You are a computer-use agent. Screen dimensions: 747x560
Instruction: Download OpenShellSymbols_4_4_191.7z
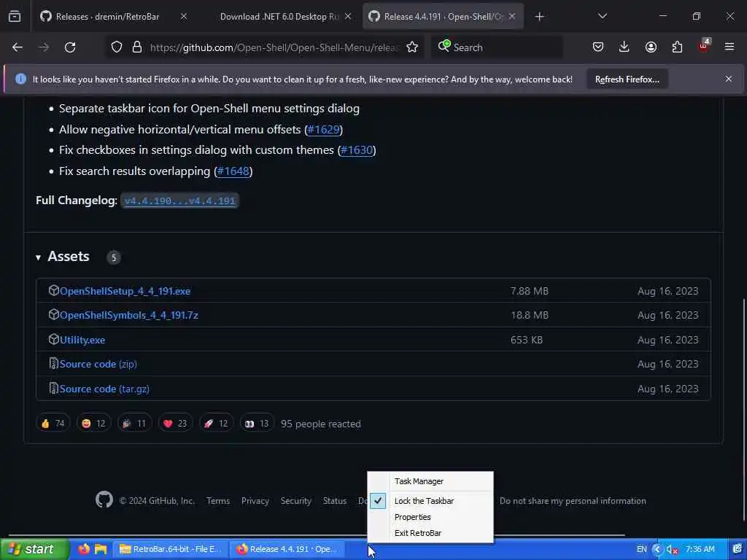(x=128, y=315)
